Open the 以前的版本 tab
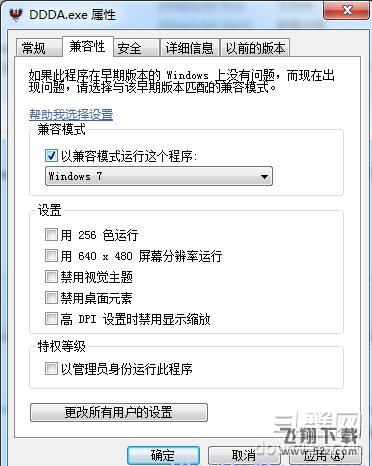The width and height of the screenshot is (372, 466). pyautogui.click(x=255, y=48)
